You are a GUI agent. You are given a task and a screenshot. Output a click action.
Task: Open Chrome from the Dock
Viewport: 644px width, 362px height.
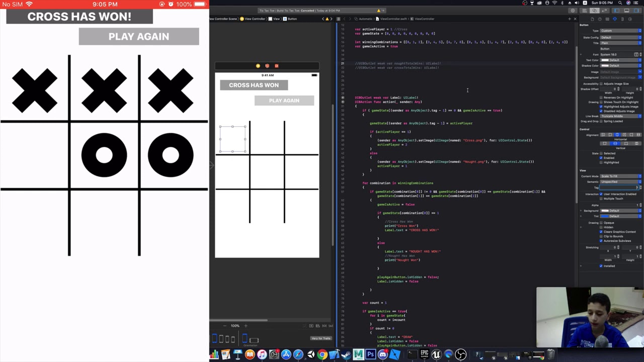(323, 354)
